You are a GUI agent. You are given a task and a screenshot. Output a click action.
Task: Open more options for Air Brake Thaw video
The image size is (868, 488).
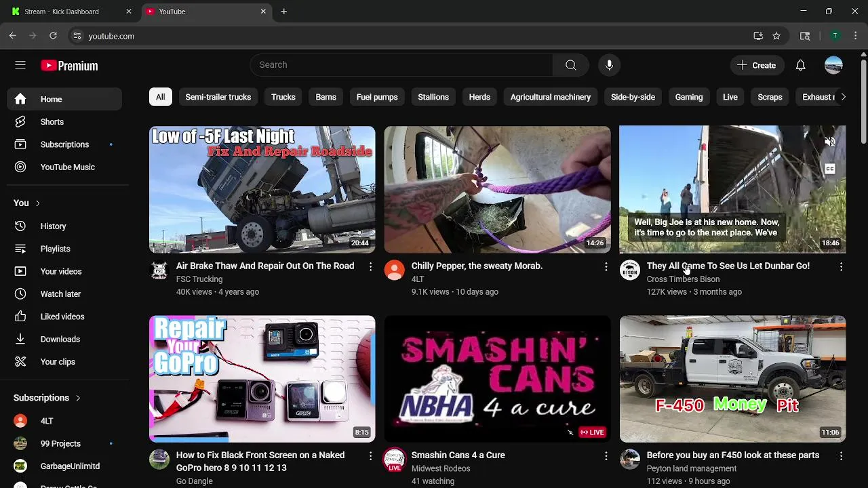click(370, 267)
